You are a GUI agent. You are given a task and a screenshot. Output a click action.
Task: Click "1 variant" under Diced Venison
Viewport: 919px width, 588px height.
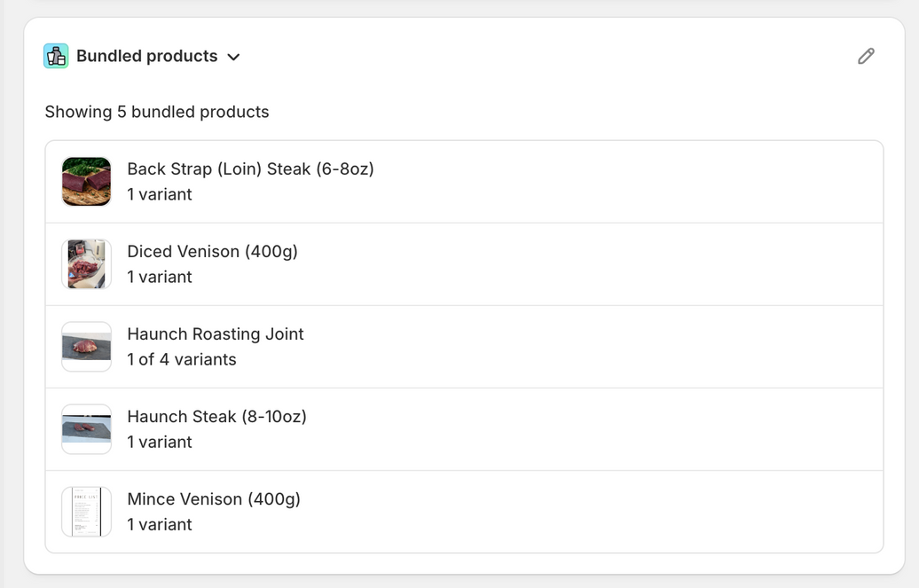pos(160,277)
